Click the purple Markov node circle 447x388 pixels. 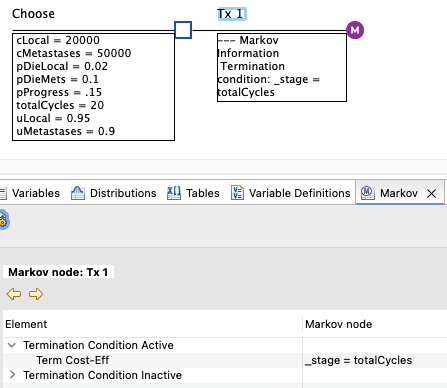pos(355,30)
